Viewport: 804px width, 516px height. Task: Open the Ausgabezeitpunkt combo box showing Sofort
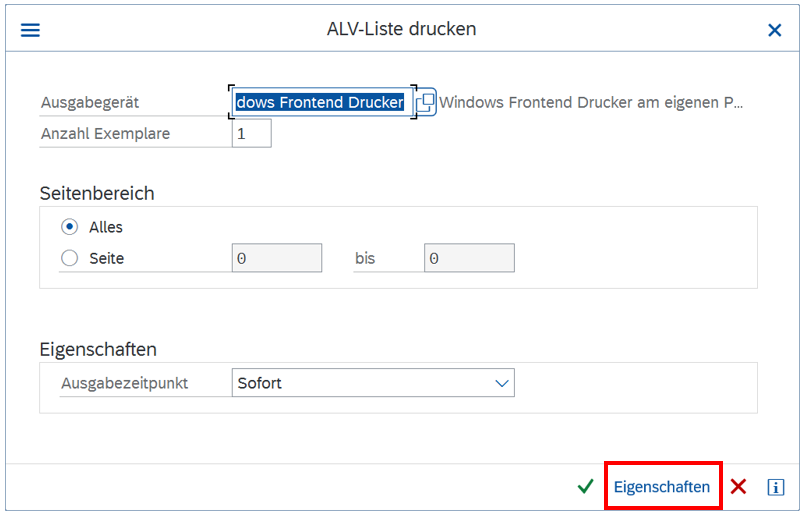[360, 383]
